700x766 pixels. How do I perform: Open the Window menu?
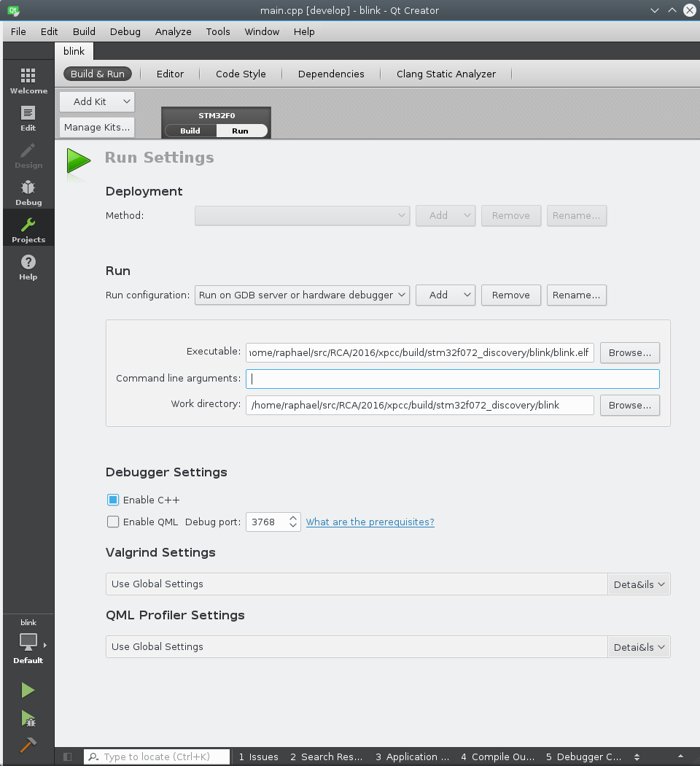[x=262, y=32]
